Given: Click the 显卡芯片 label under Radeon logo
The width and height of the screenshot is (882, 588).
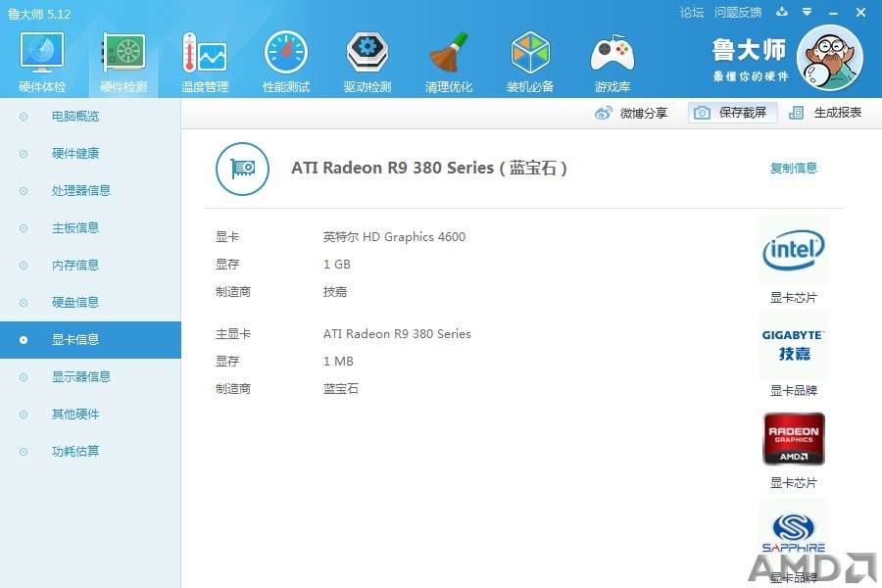Looking at the screenshot, I should pyautogui.click(x=793, y=483).
